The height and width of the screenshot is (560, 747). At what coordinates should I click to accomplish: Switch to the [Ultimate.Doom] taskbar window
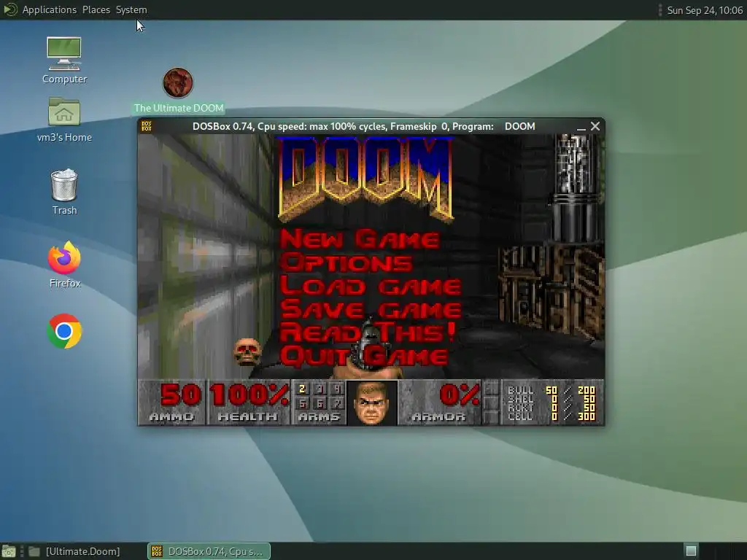74,551
